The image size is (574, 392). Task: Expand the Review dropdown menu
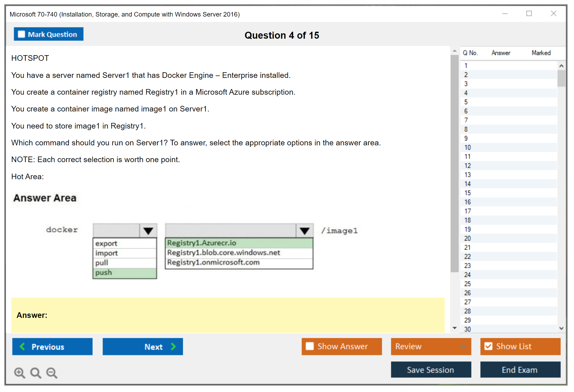click(x=463, y=346)
